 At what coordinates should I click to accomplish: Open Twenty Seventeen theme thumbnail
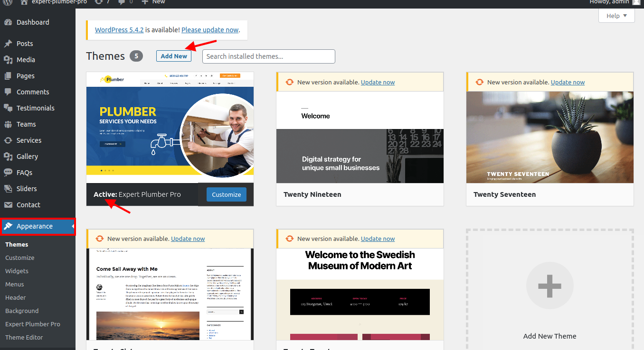pos(550,137)
